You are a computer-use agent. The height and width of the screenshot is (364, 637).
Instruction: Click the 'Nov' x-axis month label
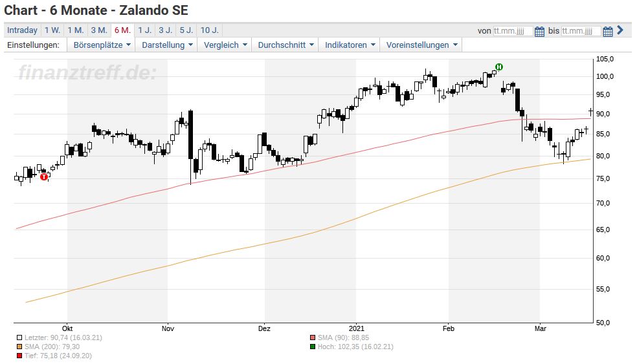[x=168, y=328]
